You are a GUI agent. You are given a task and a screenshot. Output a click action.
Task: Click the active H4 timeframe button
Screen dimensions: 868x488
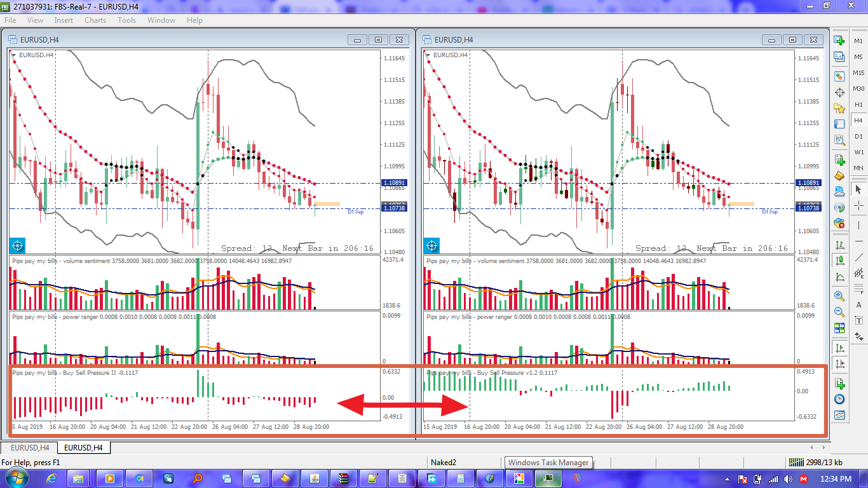click(x=858, y=120)
